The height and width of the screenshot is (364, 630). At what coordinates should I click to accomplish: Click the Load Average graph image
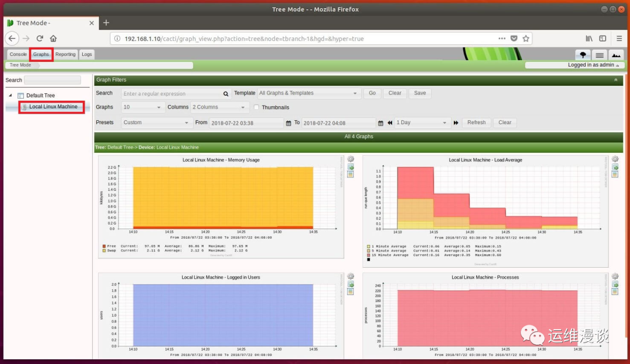pyautogui.click(x=485, y=211)
